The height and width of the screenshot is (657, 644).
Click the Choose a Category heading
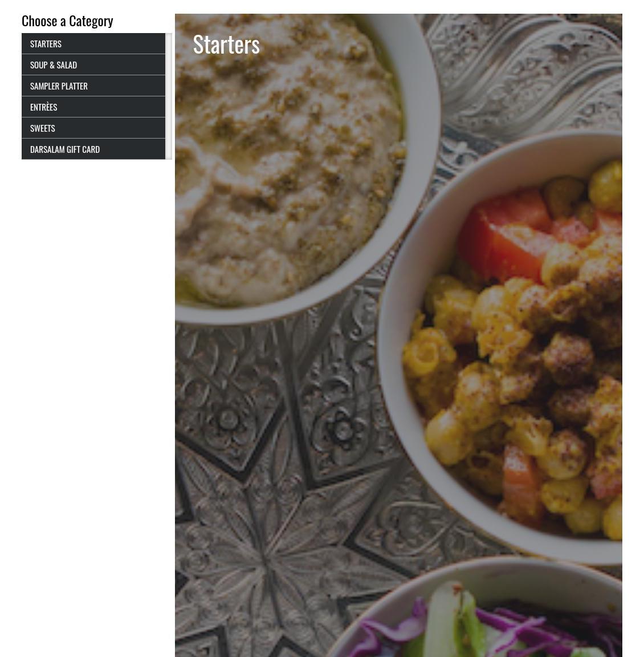tap(67, 21)
